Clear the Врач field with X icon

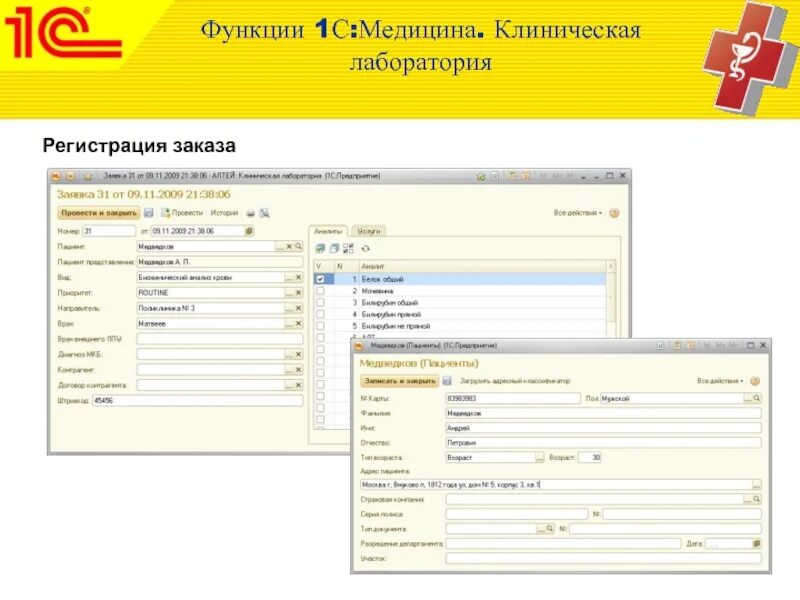tap(298, 323)
